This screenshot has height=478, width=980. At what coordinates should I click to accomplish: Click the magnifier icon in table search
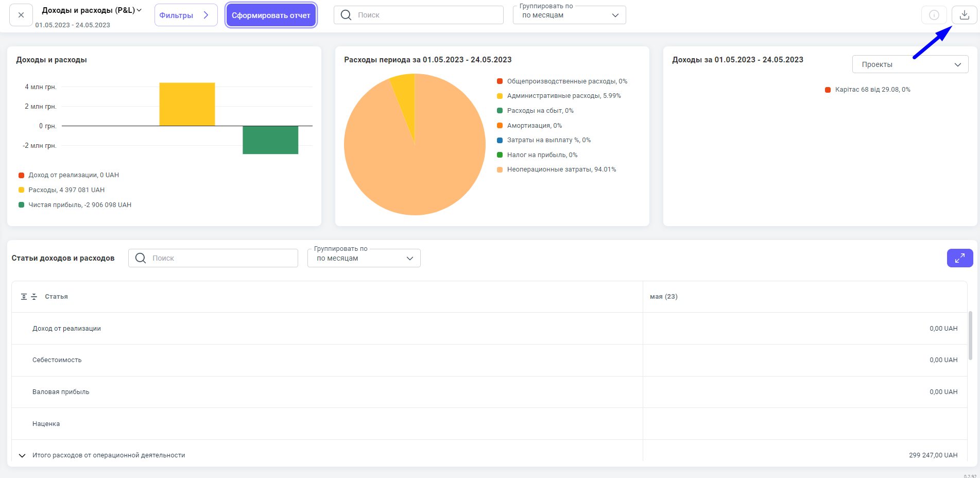[x=141, y=258]
